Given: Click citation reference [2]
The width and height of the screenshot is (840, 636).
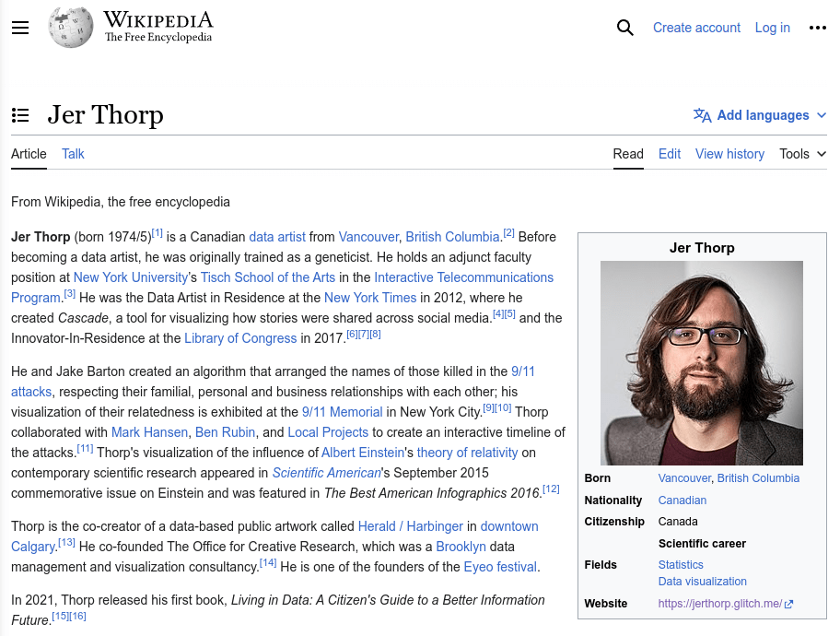Looking at the screenshot, I should point(509,233).
